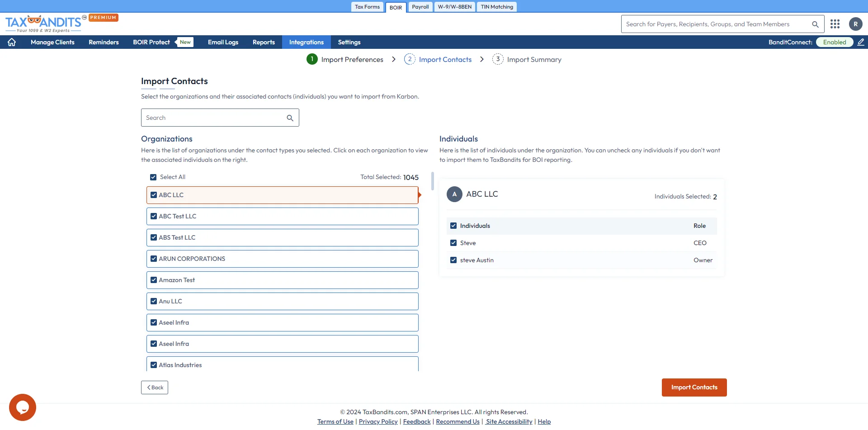868x430 pixels.
Task: Open Email Logs menu
Action: click(x=223, y=42)
